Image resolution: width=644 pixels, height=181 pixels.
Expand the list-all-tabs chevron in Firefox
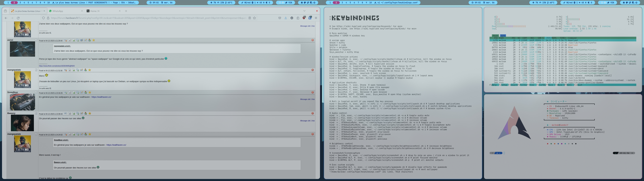pyautogui.click(x=304, y=11)
